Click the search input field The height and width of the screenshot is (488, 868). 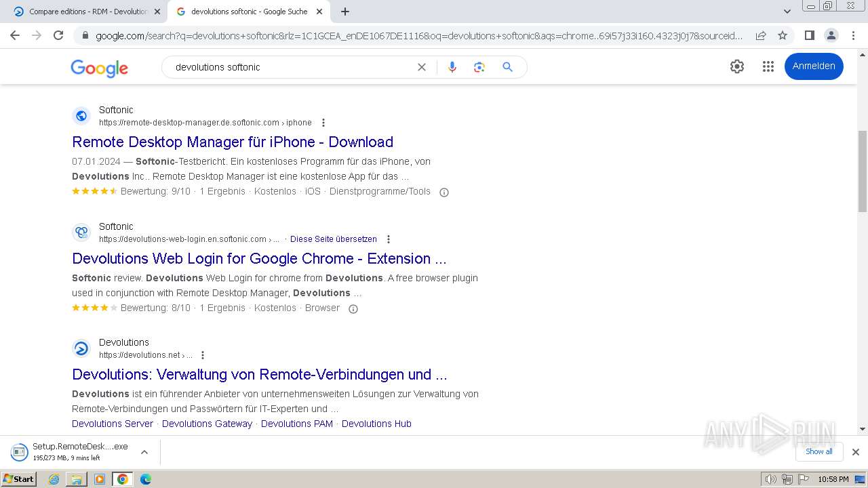(292, 67)
